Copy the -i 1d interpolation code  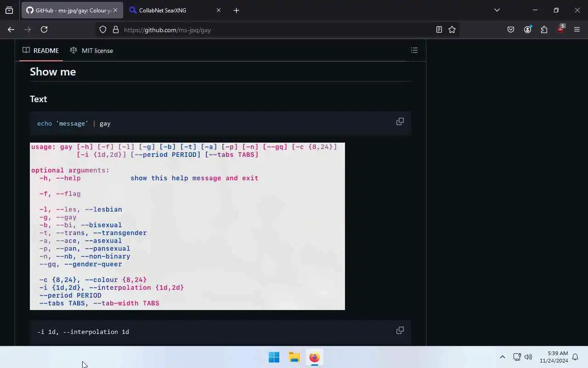tap(400, 330)
